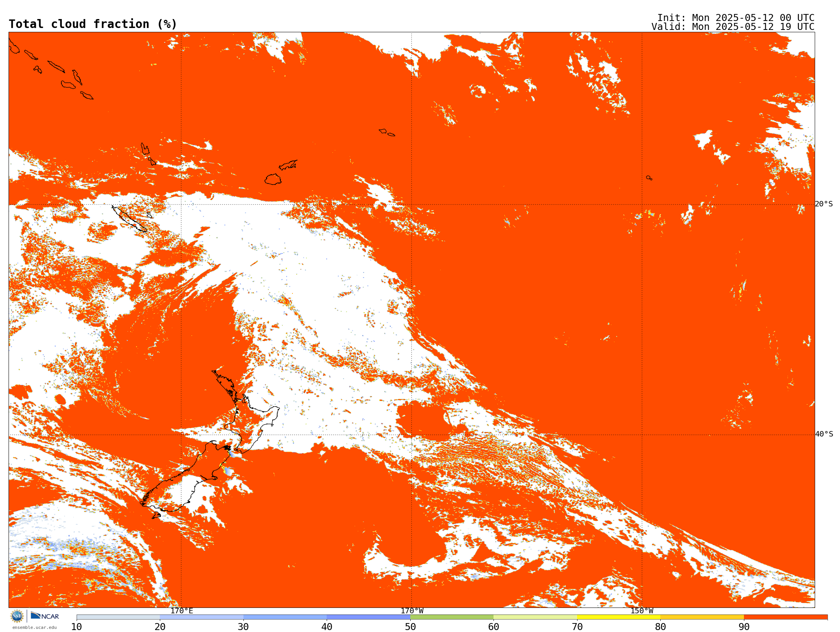Click the colorbar tick label 40

(327, 627)
